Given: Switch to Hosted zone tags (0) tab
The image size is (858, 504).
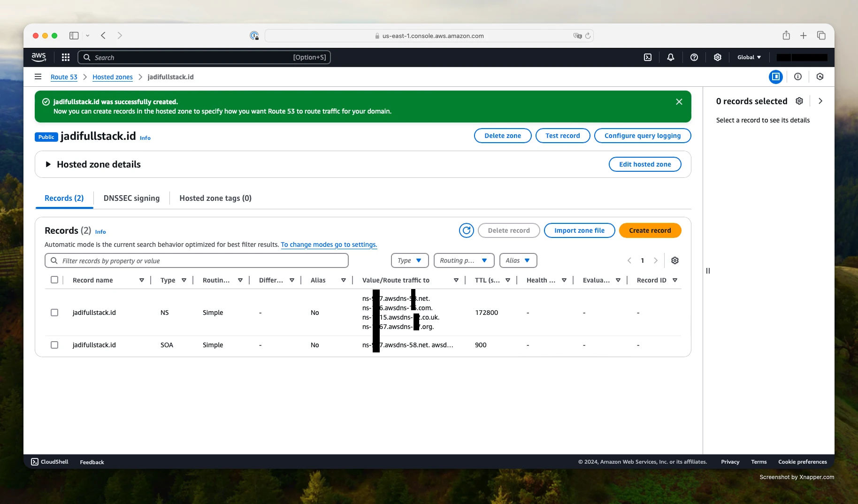Looking at the screenshot, I should (x=215, y=198).
